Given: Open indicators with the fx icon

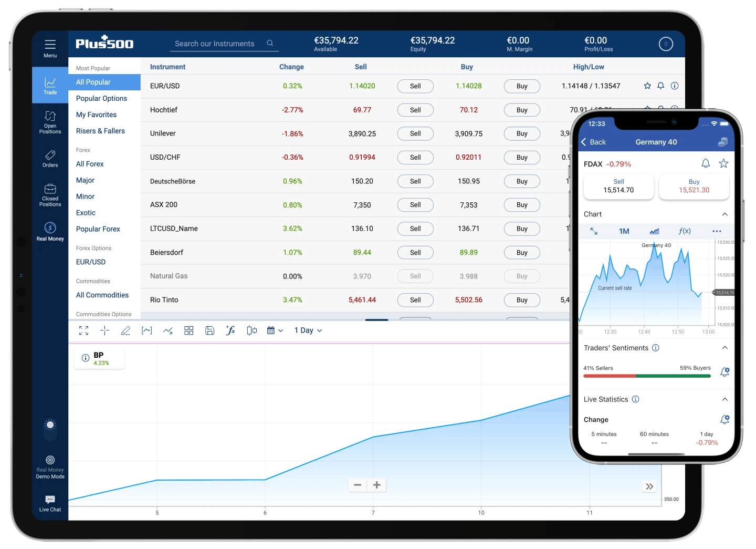Looking at the screenshot, I should point(230,330).
